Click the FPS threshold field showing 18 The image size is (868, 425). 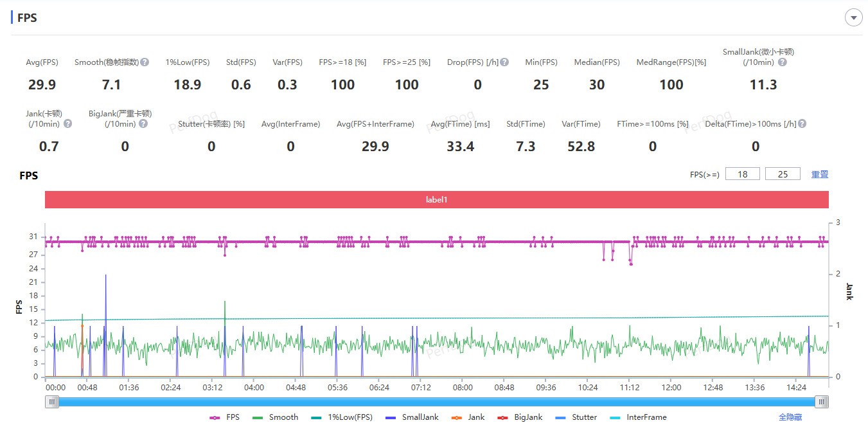tap(743, 174)
